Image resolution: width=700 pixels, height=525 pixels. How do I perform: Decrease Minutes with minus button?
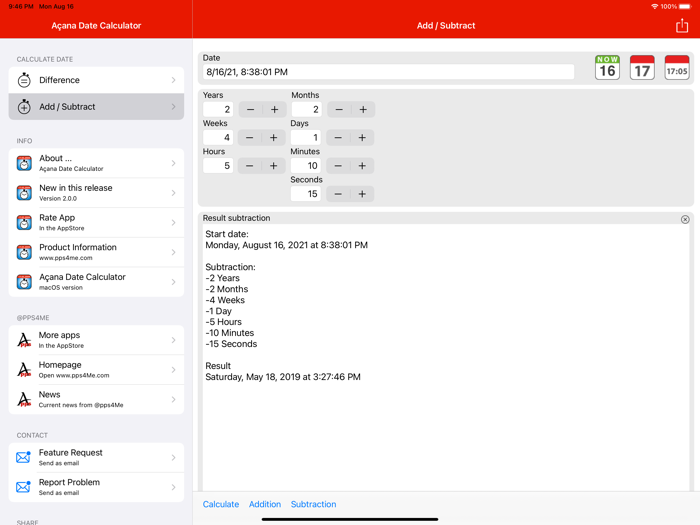click(x=338, y=166)
